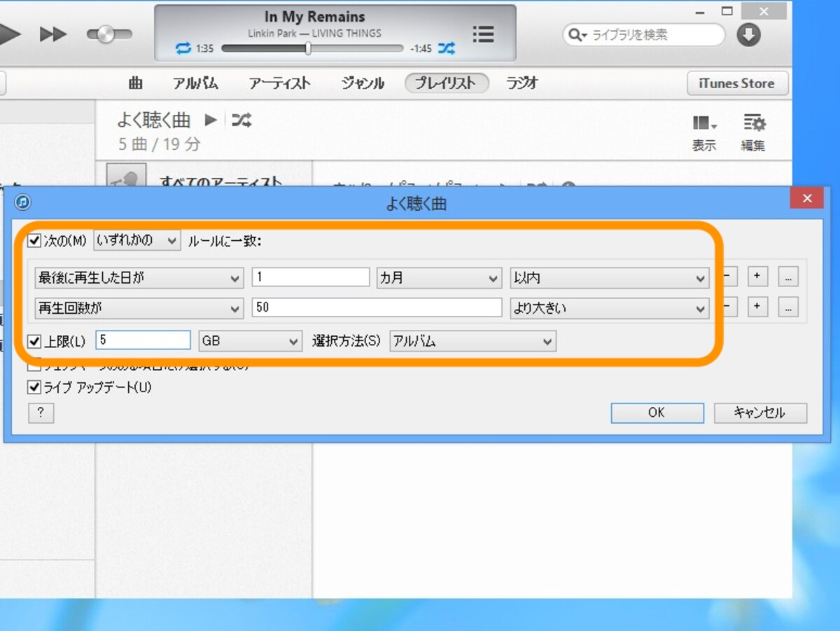The height and width of the screenshot is (631, 840).
Task: Click the ? help button
Action: coord(41,413)
